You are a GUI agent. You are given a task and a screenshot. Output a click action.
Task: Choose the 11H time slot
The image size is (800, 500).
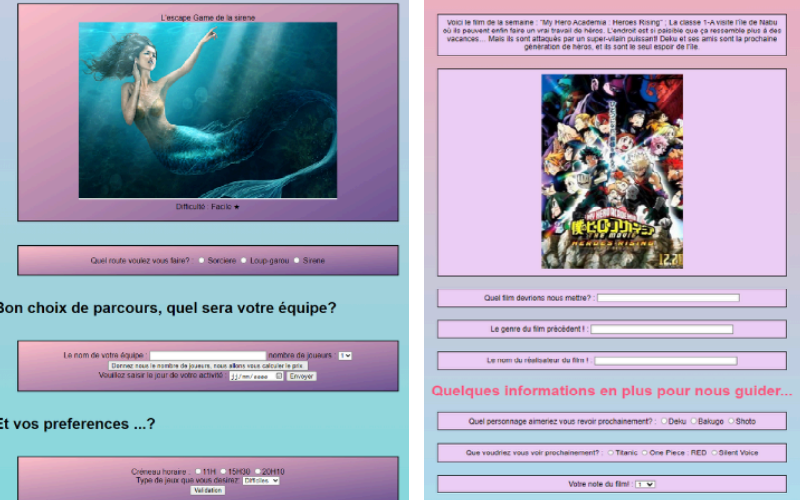198,471
